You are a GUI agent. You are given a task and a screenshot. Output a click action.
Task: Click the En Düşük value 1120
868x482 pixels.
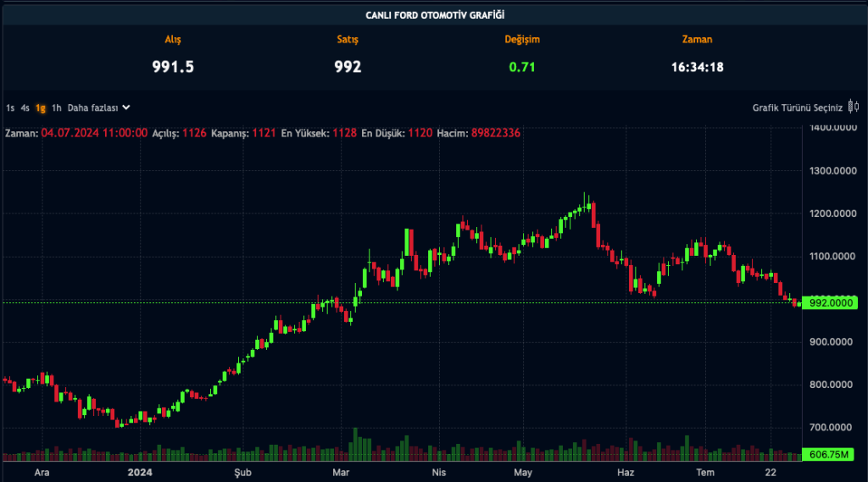[420, 133]
